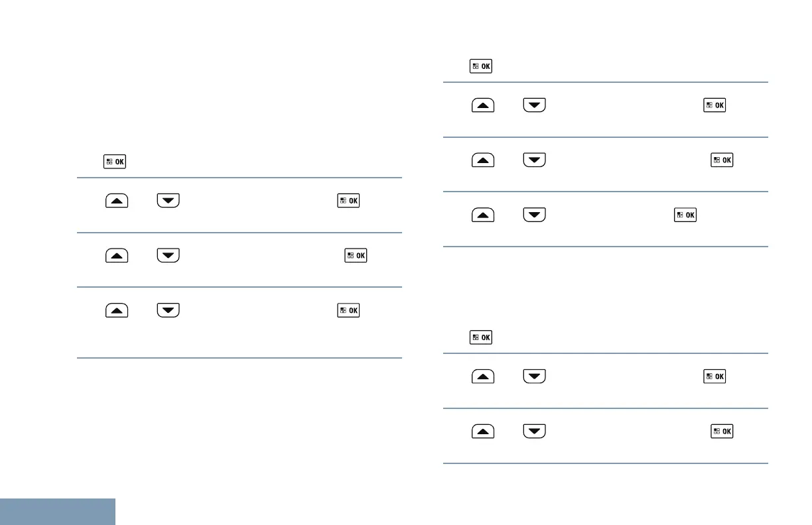Viewport: 812px width, 525px height.
Task: Click the blue-gray page tab block at the bottom
Action: point(57,511)
